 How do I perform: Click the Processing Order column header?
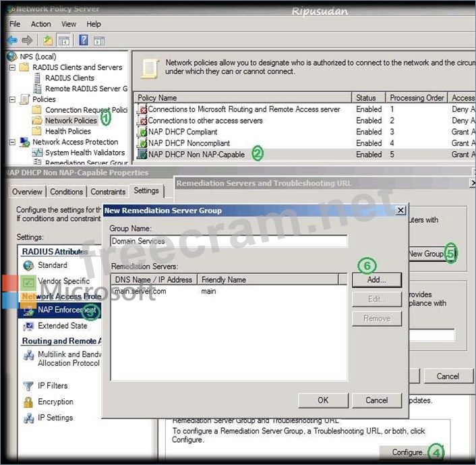point(417,98)
